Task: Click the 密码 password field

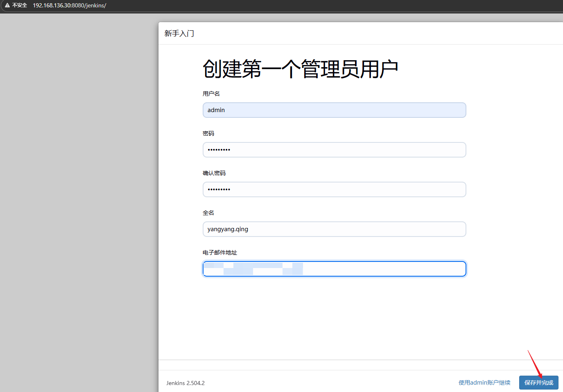Action: pos(334,150)
